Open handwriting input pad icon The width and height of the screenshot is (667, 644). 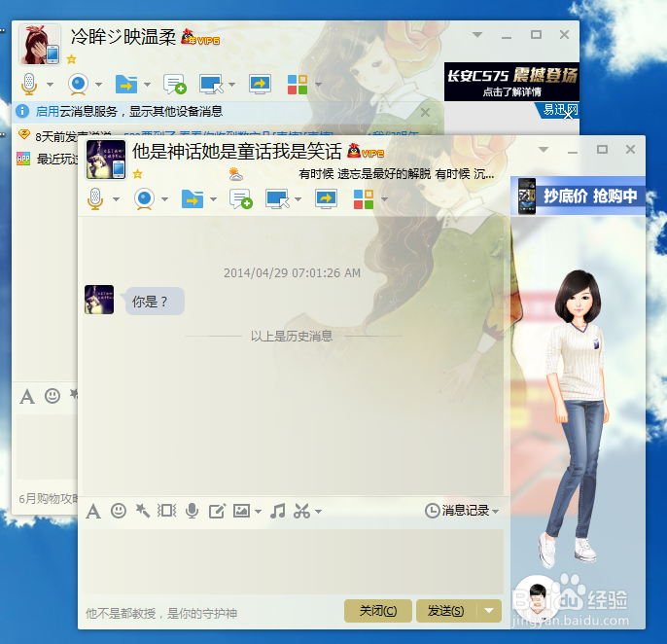pyautogui.click(x=217, y=511)
